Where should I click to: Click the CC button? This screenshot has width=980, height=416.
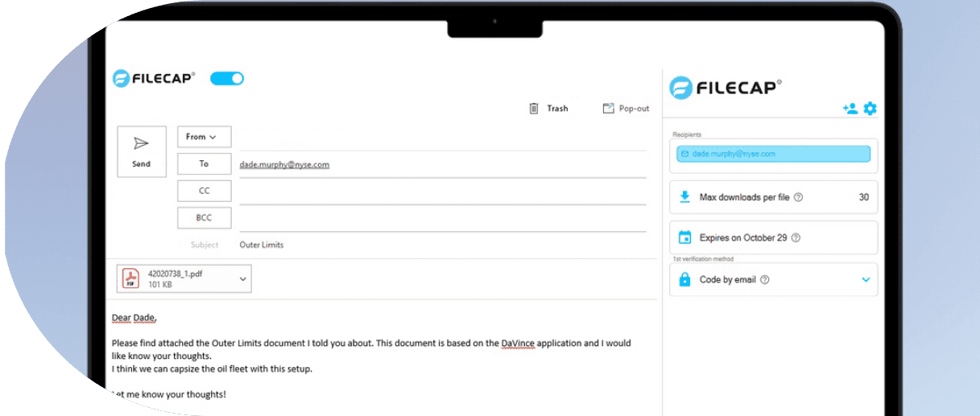(x=205, y=191)
